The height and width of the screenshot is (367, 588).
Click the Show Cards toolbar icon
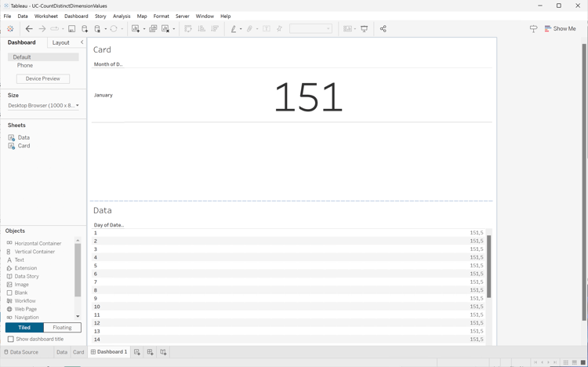[347, 29]
